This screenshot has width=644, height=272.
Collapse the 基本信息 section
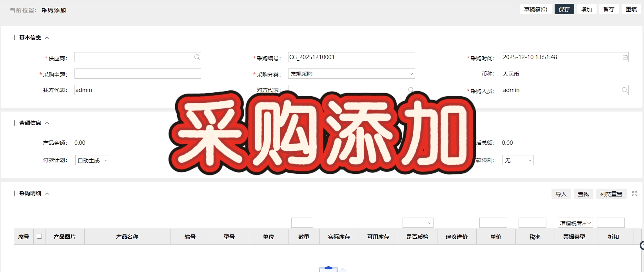tap(47, 38)
